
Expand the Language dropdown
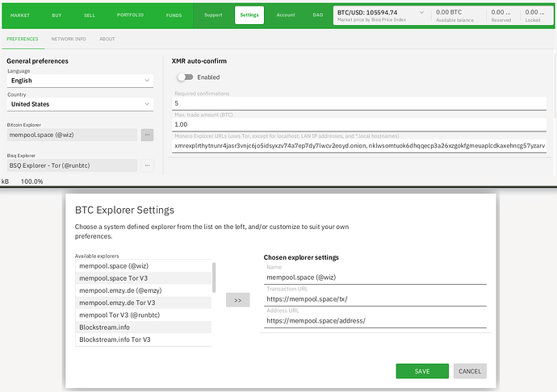point(80,81)
